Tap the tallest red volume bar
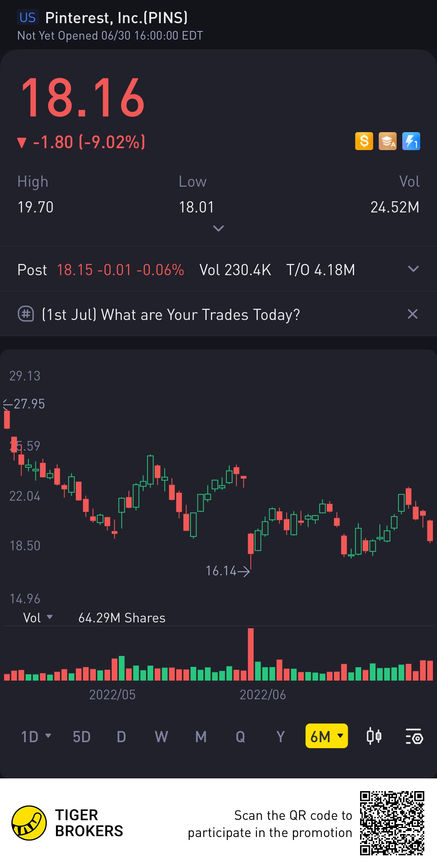 [251, 654]
